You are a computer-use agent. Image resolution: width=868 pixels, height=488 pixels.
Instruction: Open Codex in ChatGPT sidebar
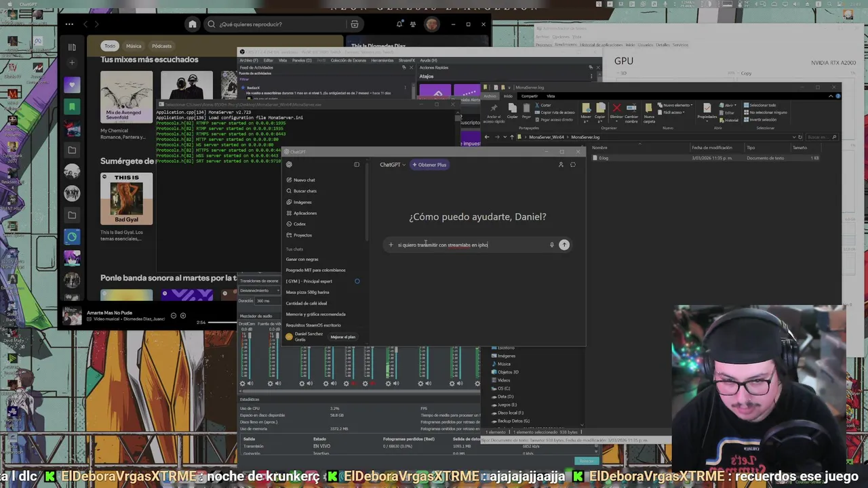[x=296, y=224]
